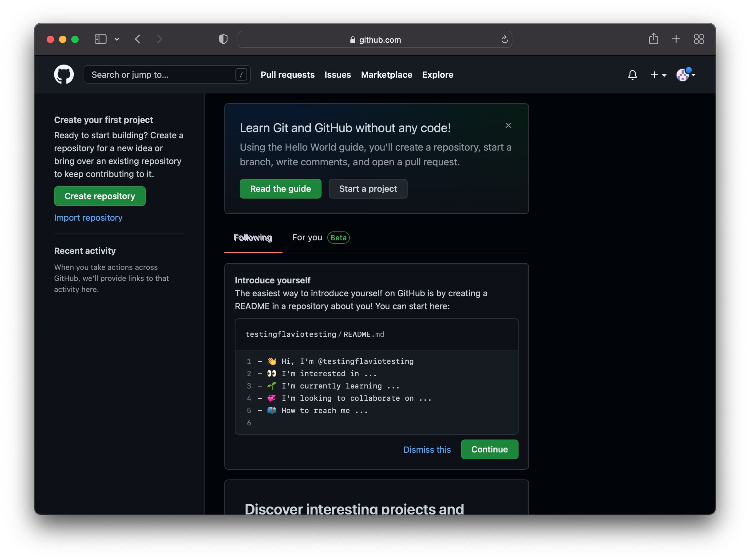Open Marketplace in the header
The width and height of the screenshot is (750, 560).
pyautogui.click(x=386, y=75)
